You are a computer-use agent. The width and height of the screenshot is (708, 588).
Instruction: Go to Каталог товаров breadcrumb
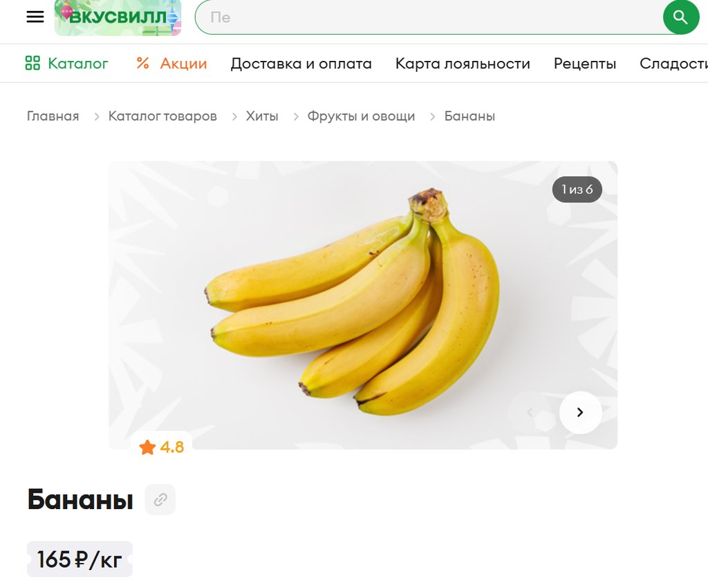162,116
